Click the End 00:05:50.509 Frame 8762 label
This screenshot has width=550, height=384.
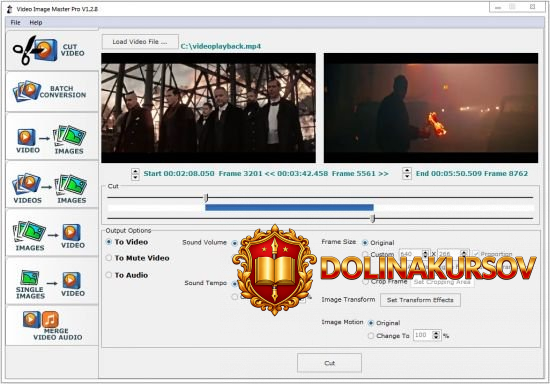(472, 174)
